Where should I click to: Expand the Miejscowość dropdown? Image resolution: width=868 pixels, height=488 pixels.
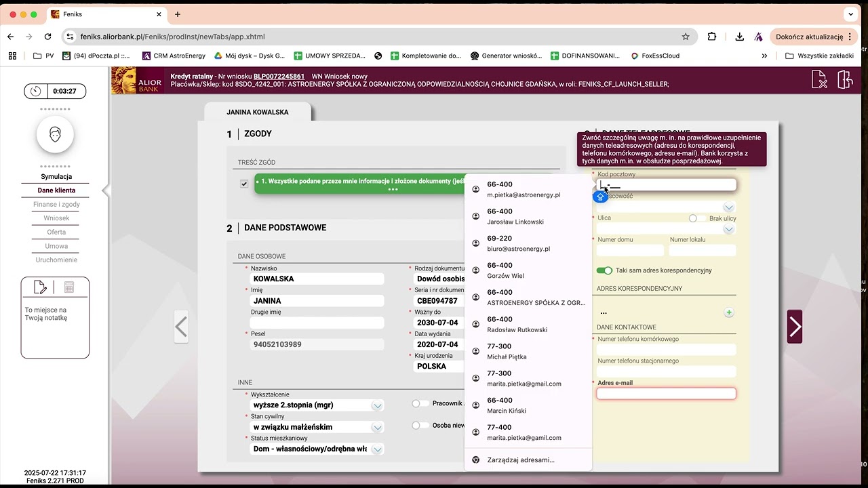tap(729, 207)
